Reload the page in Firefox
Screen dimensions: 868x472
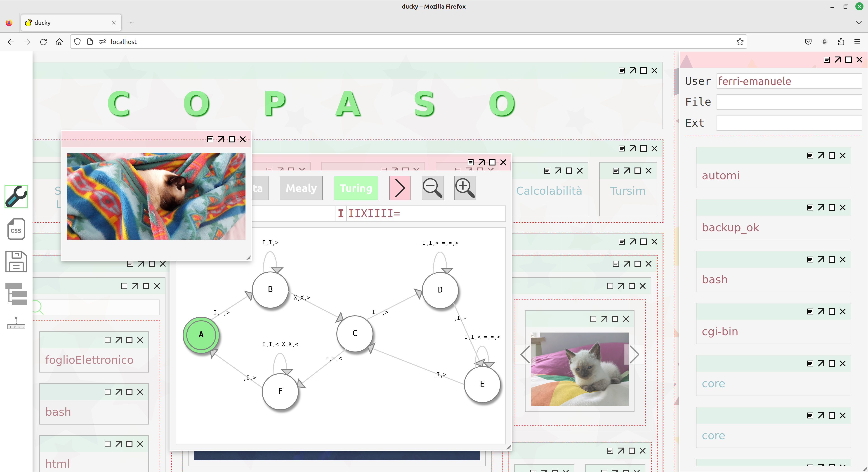click(43, 42)
